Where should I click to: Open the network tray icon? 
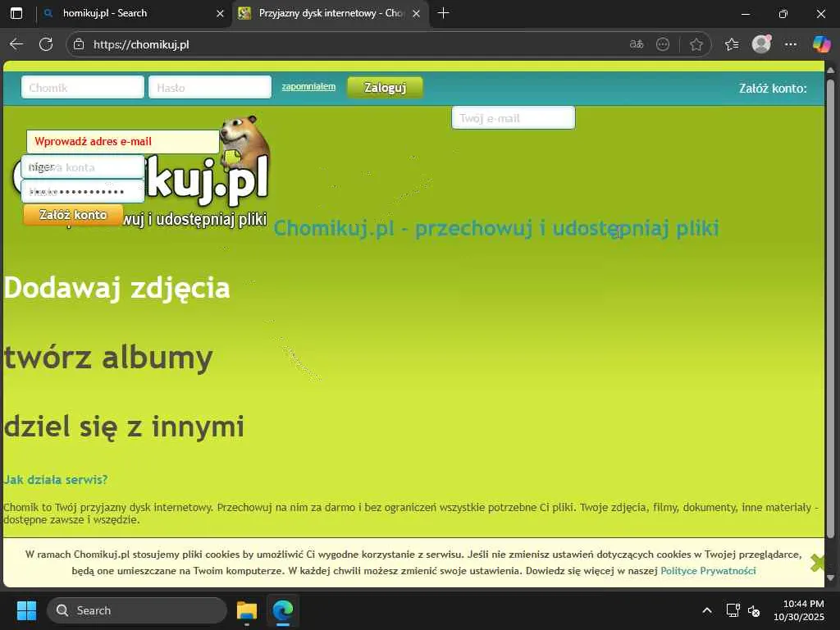click(733, 610)
